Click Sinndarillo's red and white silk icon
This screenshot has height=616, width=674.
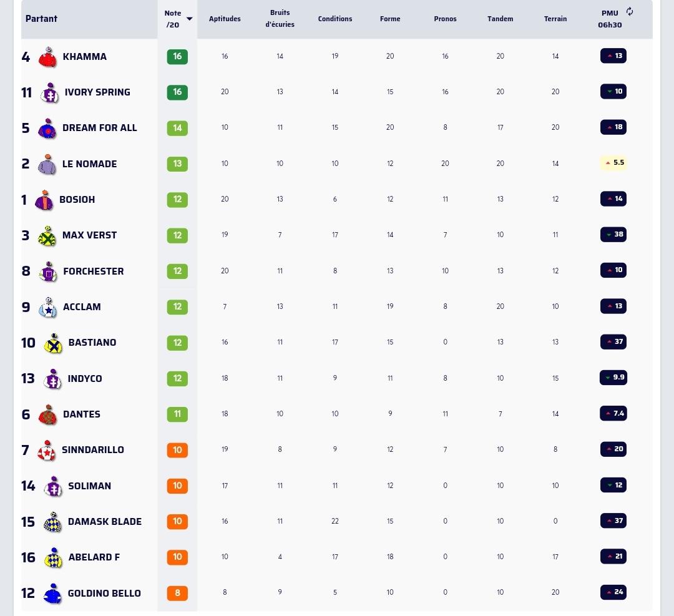pos(47,451)
